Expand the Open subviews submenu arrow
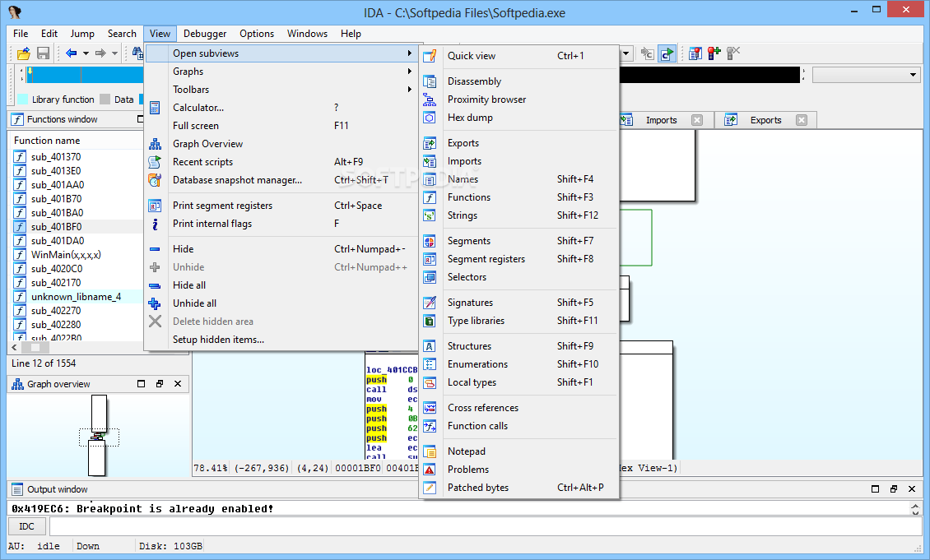The width and height of the screenshot is (930, 560). coord(409,53)
